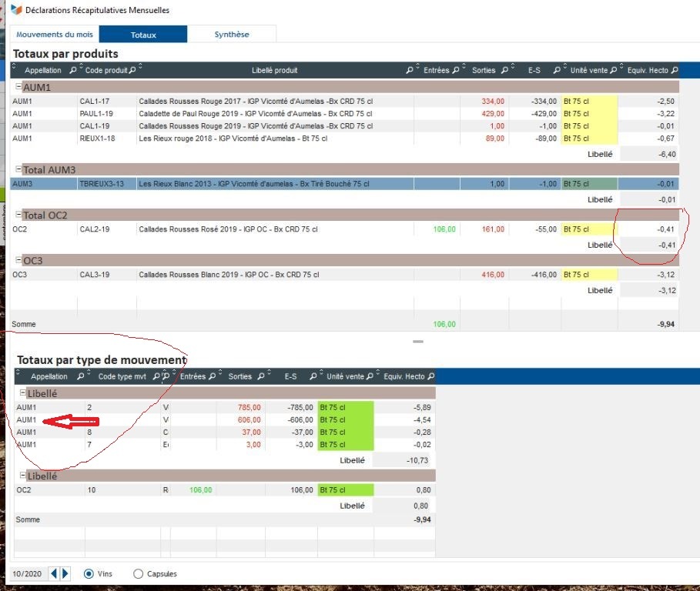Collapse the OC3 group row
Image resolution: width=700 pixels, height=591 pixels.
coord(18,261)
